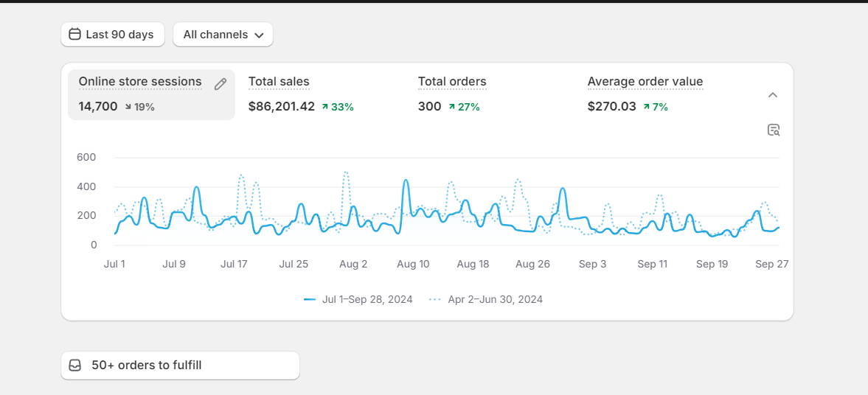Screen dimensions: 868x395
Task: Show the Average order value metric
Action: coord(645,82)
